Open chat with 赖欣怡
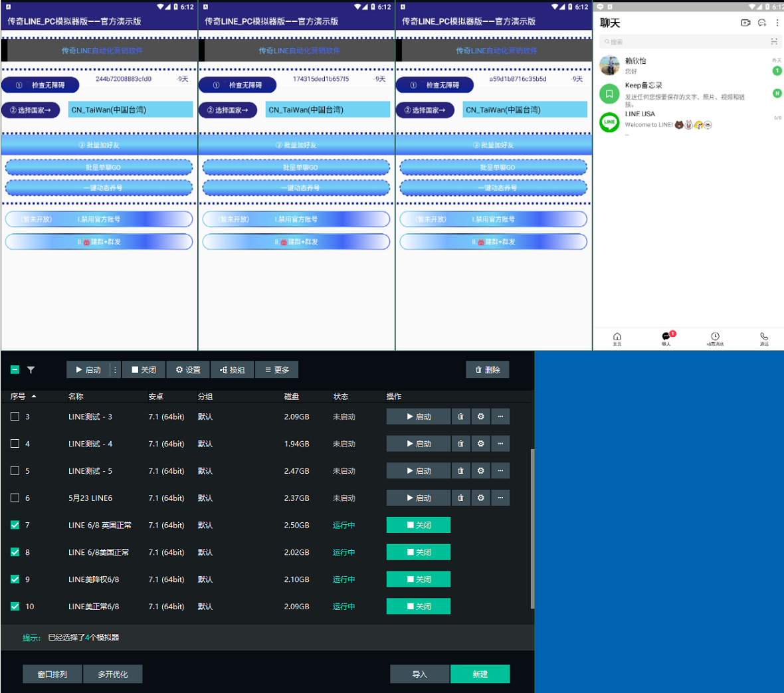The height and width of the screenshot is (693, 784). pyautogui.click(x=688, y=66)
